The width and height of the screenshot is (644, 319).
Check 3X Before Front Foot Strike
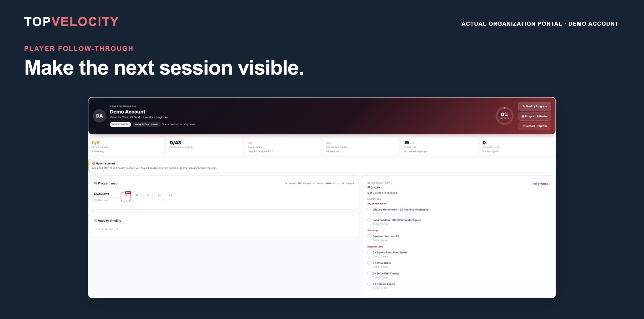click(x=369, y=253)
